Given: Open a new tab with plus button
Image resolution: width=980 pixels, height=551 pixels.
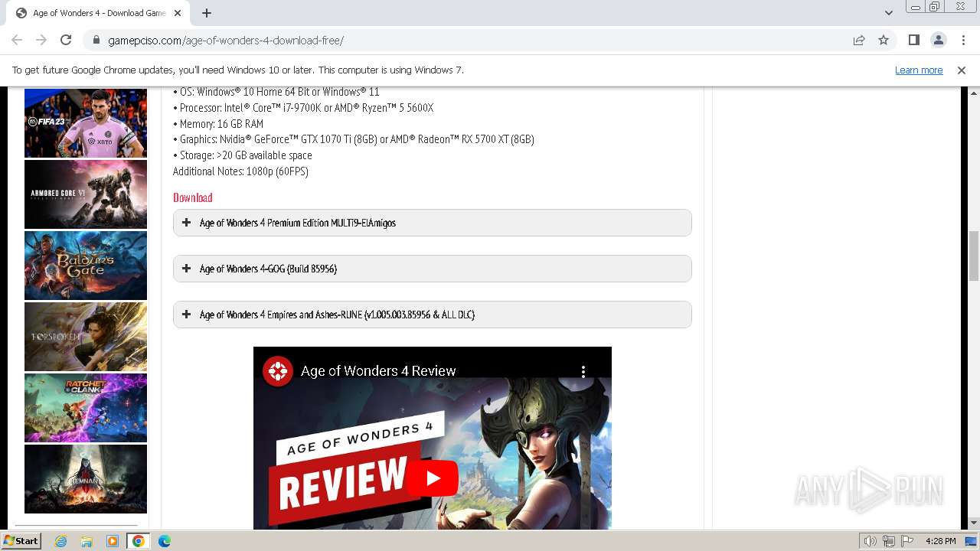Looking at the screenshot, I should [207, 13].
